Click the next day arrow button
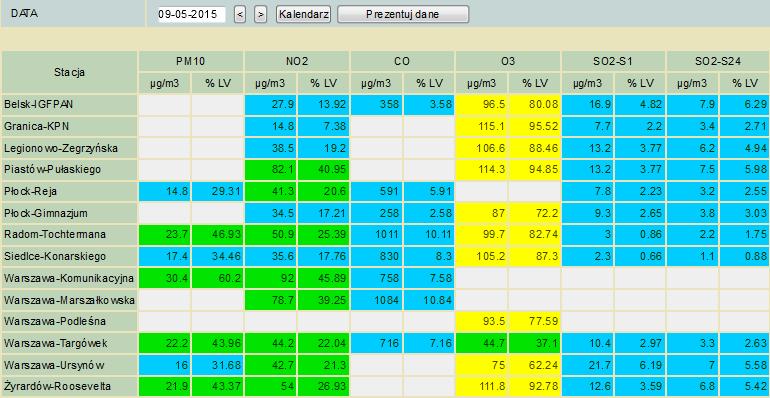 260,14
